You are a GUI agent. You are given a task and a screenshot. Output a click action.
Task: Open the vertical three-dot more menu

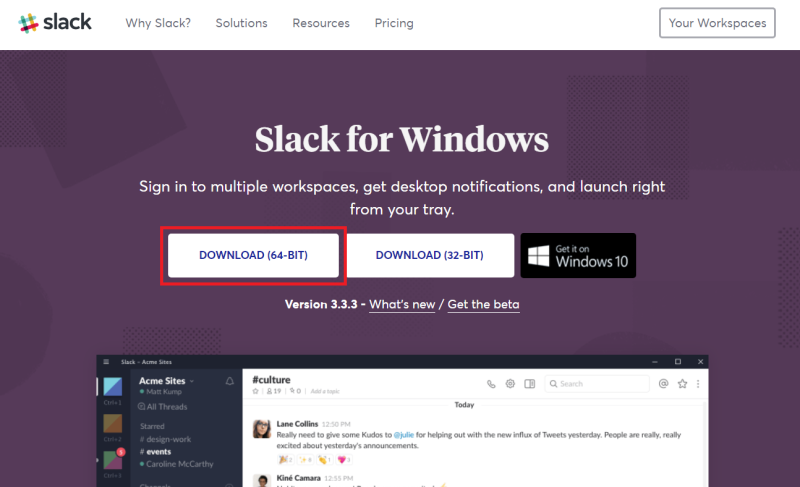(698, 383)
